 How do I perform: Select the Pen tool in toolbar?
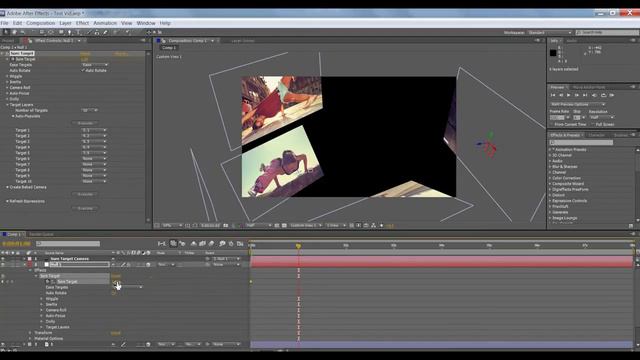point(69,32)
